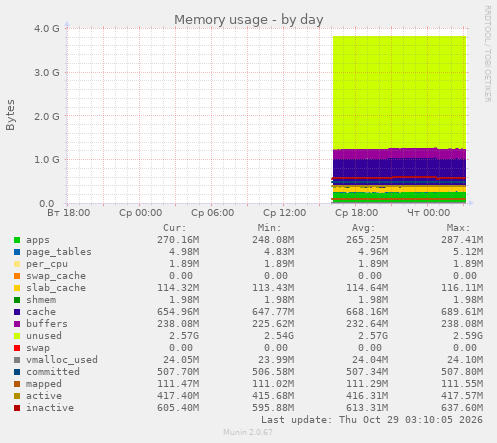
Task: Click the 'Ср 00:00' time axis label
Action: click(x=141, y=213)
